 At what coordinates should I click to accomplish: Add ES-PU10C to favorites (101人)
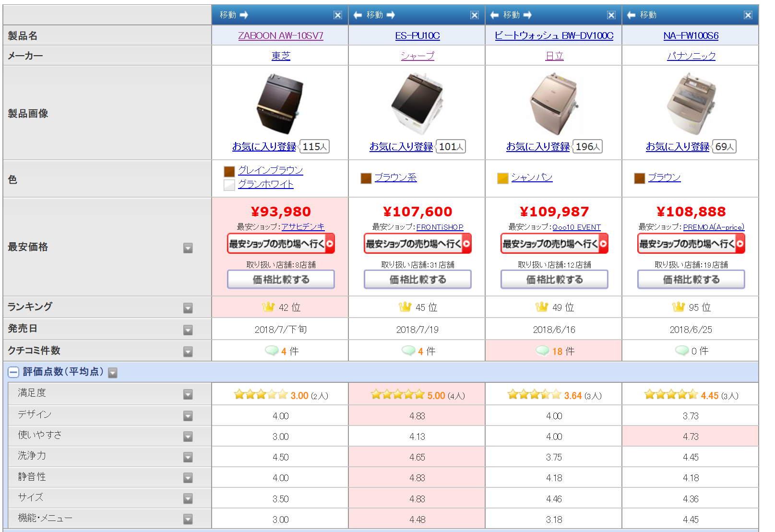(x=401, y=147)
